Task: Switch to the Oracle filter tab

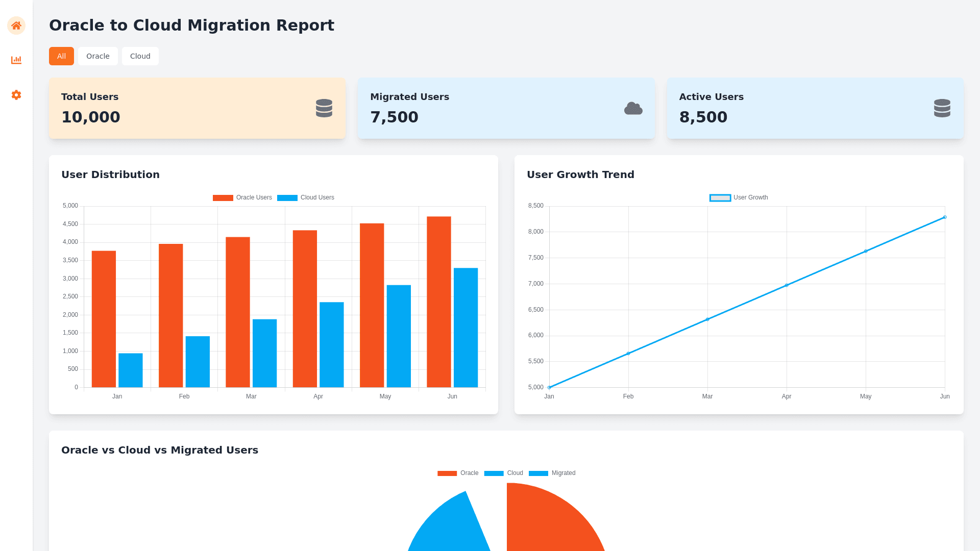Action: (97, 56)
